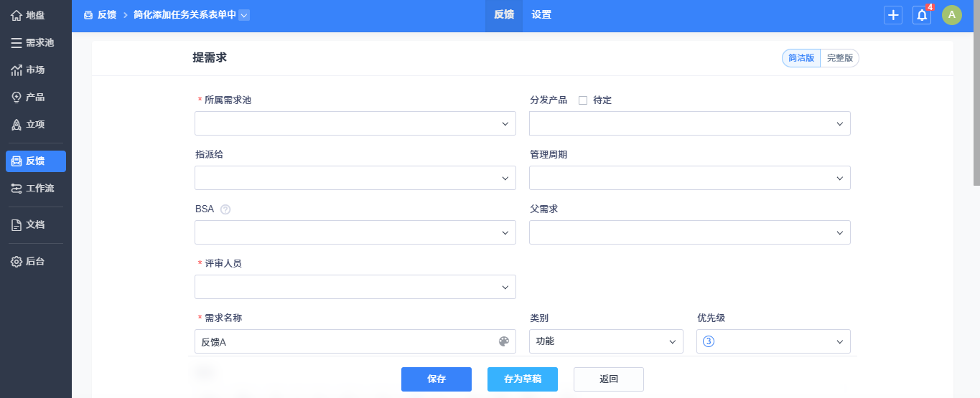
Task: Click the 存为草稿 button
Action: pos(523,379)
